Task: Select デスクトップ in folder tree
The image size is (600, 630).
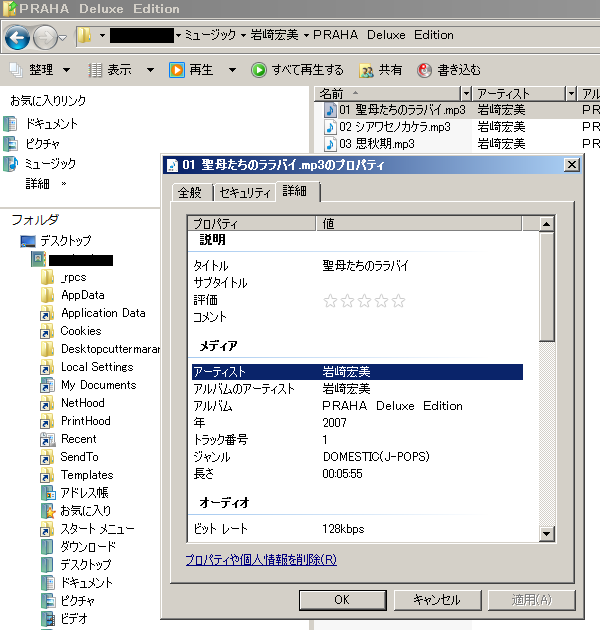Action: (66, 241)
